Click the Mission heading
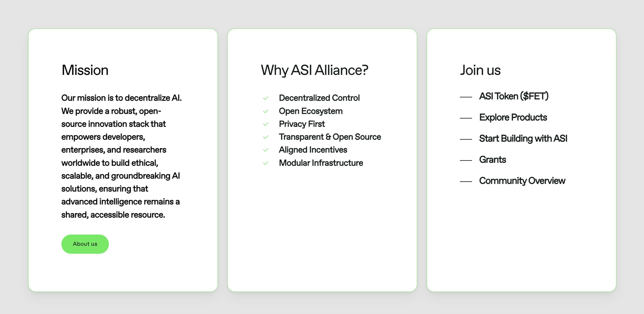Image resolution: width=644 pixels, height=314 pixels. tap(85, 70)
